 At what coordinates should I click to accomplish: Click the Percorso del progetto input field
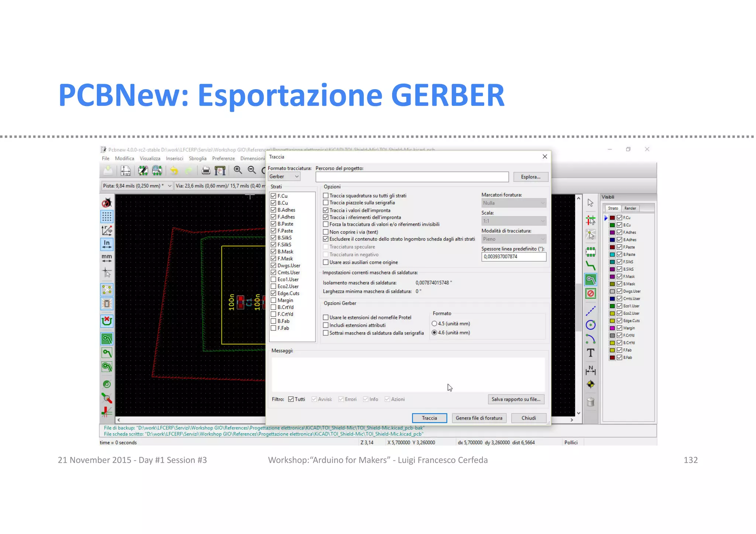point(412,177)
